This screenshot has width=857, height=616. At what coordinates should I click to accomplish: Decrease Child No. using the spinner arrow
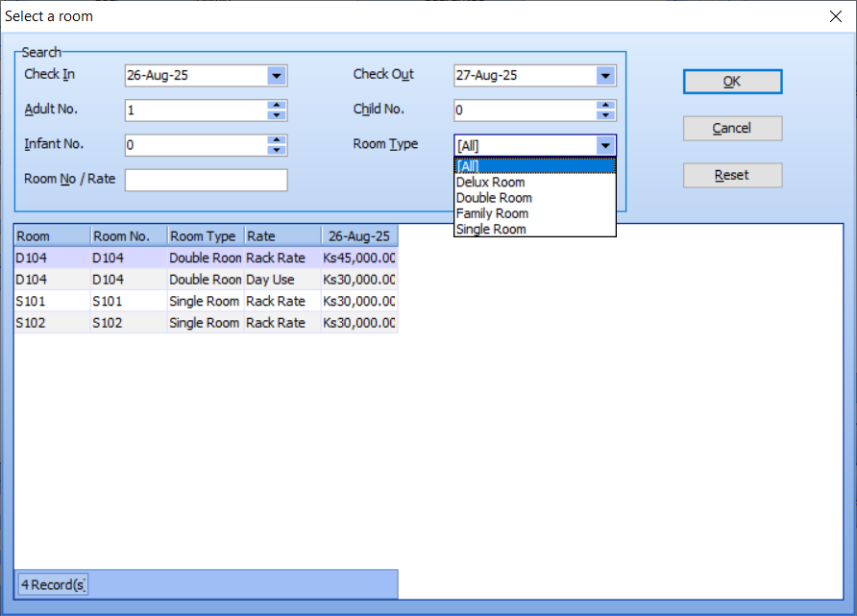point(606,114)
